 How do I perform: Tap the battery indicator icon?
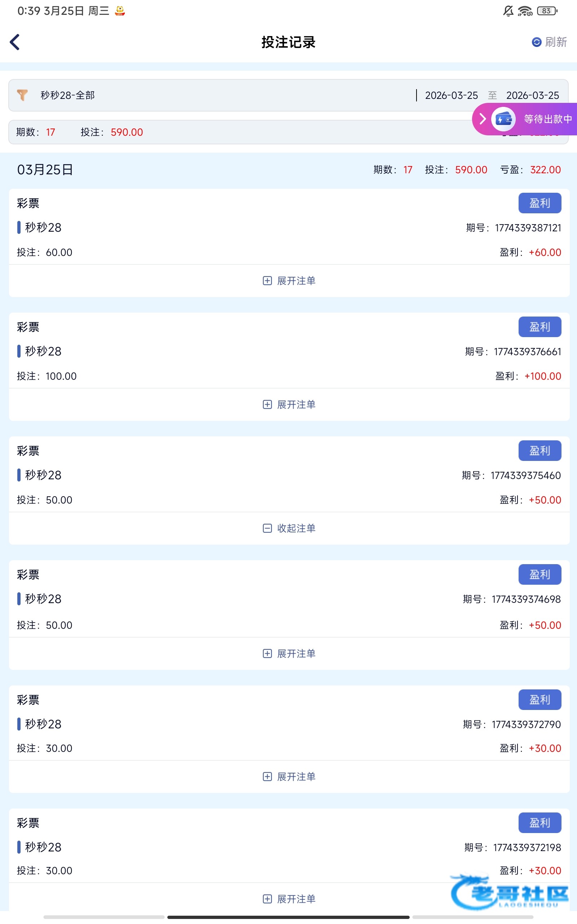tap(547, 11)
